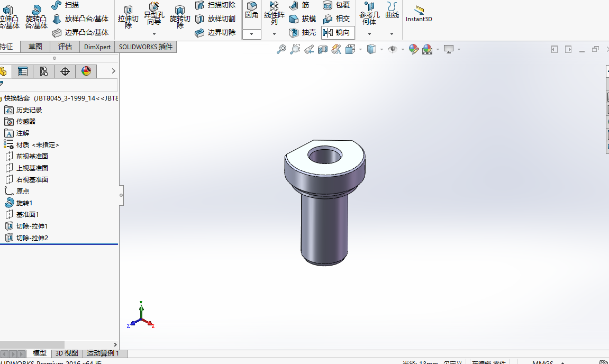Viewport: 609px width, 364px height.
Task: Open Display Style dropdown arrow
Action: click(x=382, y=49)
